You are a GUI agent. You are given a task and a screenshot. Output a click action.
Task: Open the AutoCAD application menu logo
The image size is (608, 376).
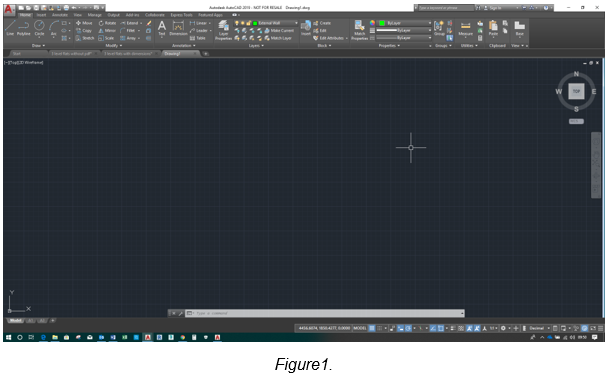(x=9, y=9)
